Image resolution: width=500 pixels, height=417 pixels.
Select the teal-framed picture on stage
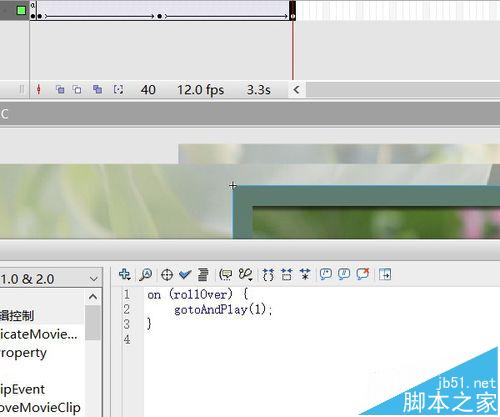pos(366,212)
